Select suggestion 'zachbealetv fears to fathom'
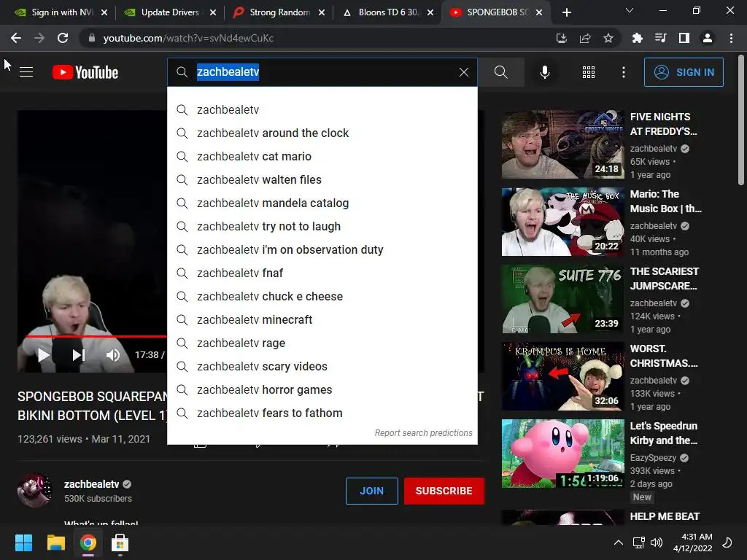 coord(322,413)
